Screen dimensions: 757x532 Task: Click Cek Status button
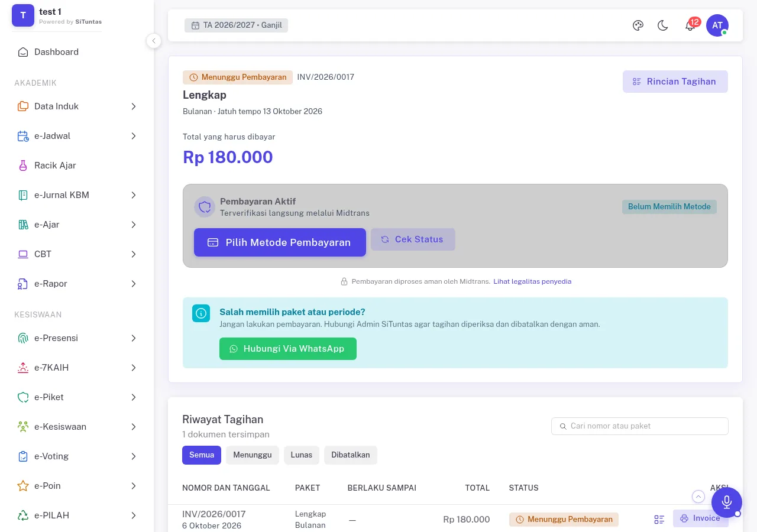[x=413, y=239]
